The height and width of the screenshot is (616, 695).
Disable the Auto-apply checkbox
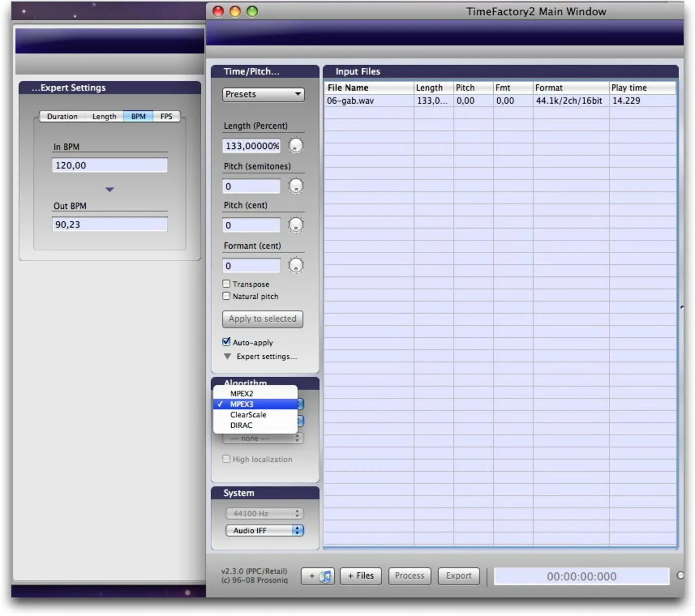click(x=226, y=342)
